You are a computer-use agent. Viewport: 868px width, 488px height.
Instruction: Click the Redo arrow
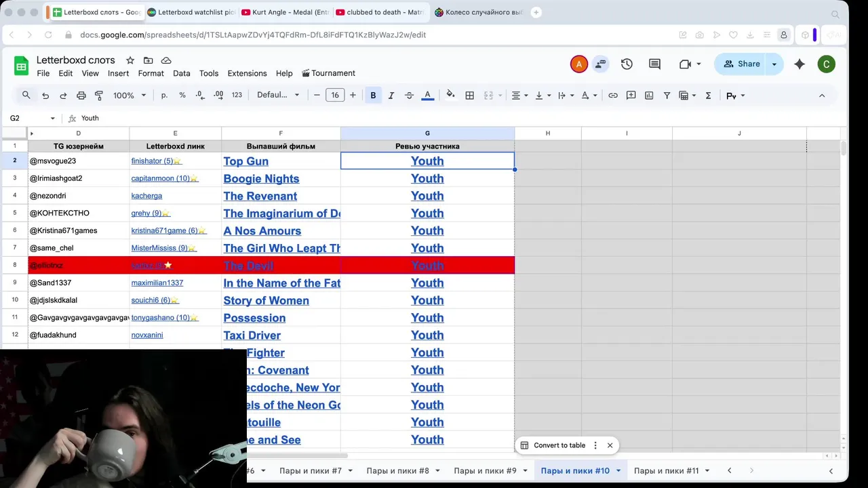(x=63, y=96)
